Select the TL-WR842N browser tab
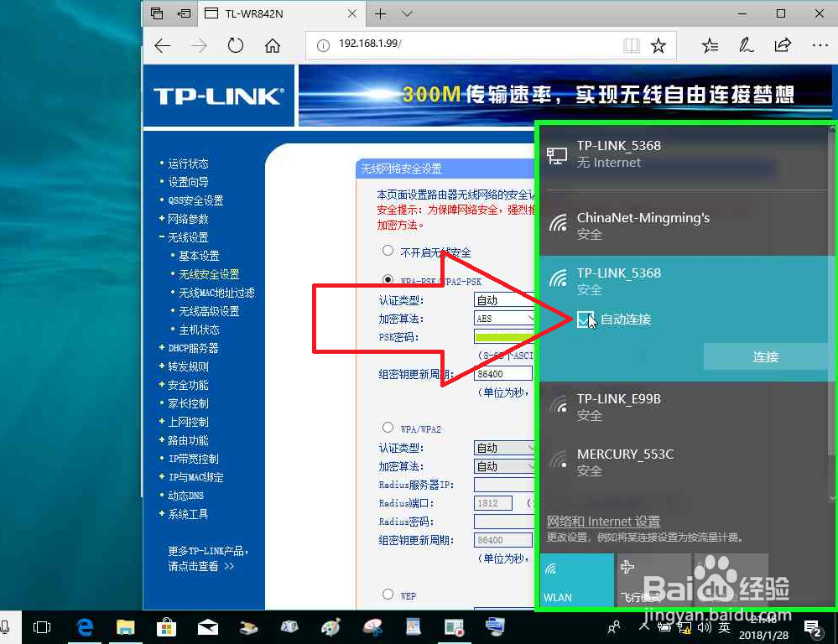 (x=281, y=14)
